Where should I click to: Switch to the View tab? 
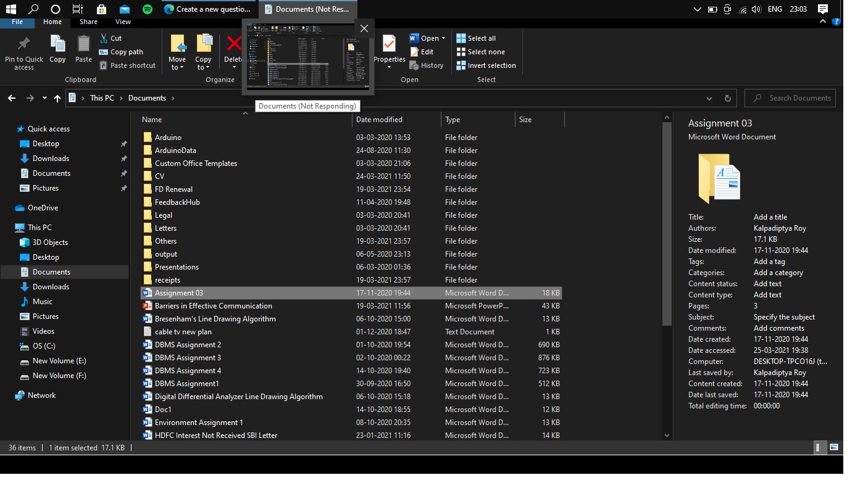click(x=123, y=22)
